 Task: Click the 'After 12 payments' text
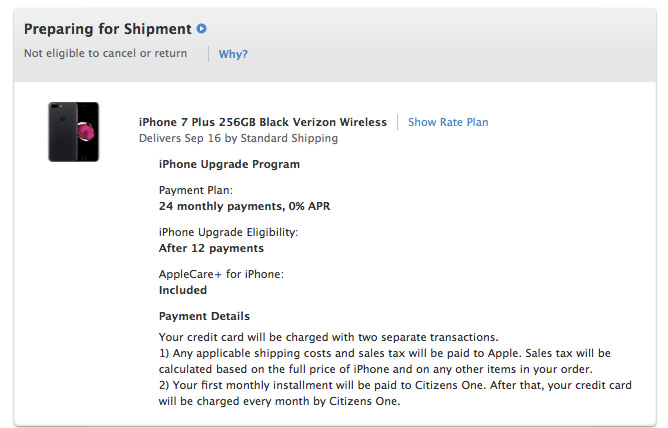coord(211,248)
